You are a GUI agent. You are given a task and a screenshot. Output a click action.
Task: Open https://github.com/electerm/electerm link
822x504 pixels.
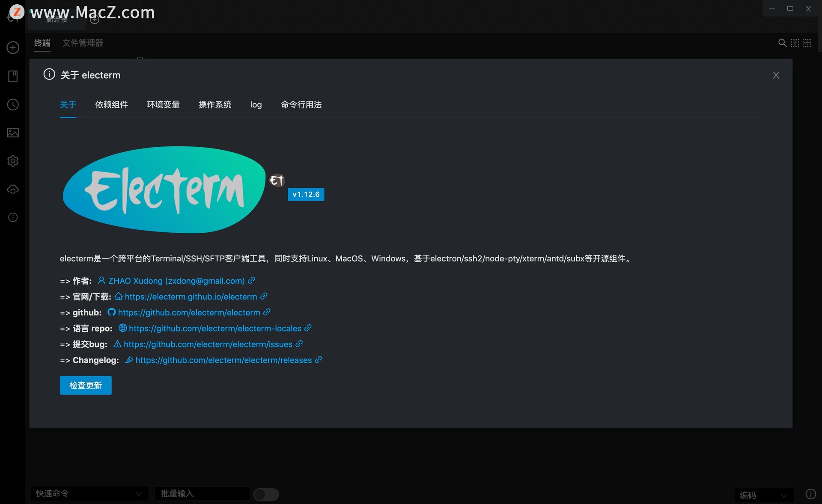point(189,312)
